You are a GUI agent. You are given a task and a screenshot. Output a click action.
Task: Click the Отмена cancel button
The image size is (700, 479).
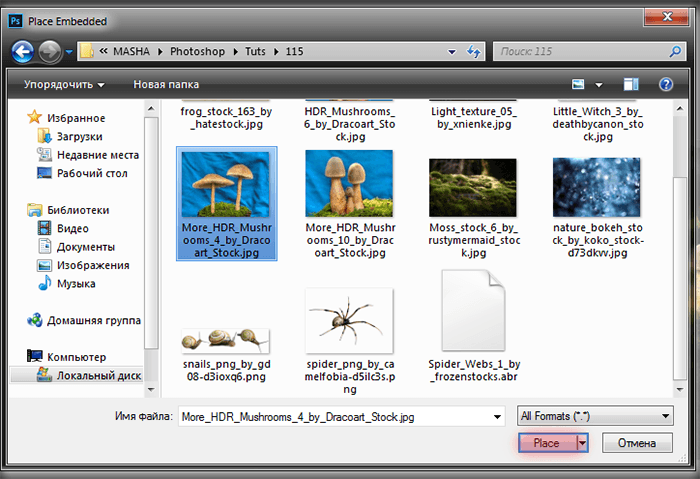pos(627,442)
